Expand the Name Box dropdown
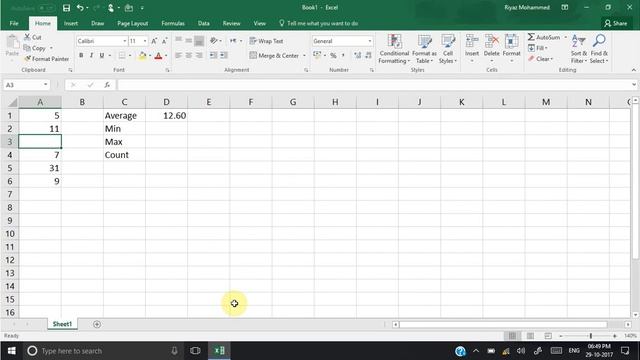Image resolution: width=640 pixels, height=360 pixels. coord(45,85)
